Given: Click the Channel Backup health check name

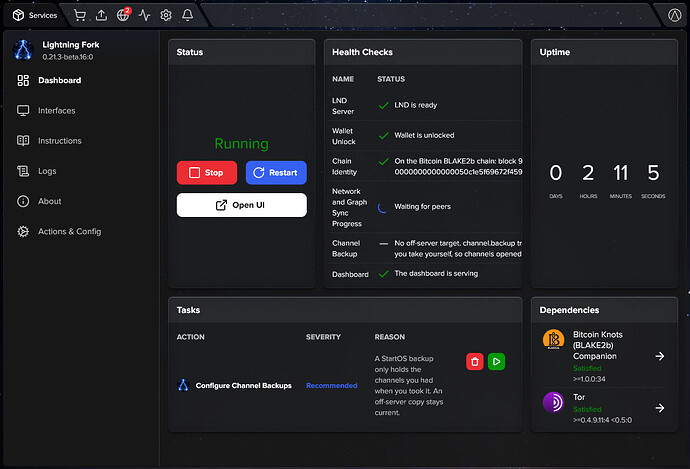Looking at the screenshot, I should pos(346,248).
